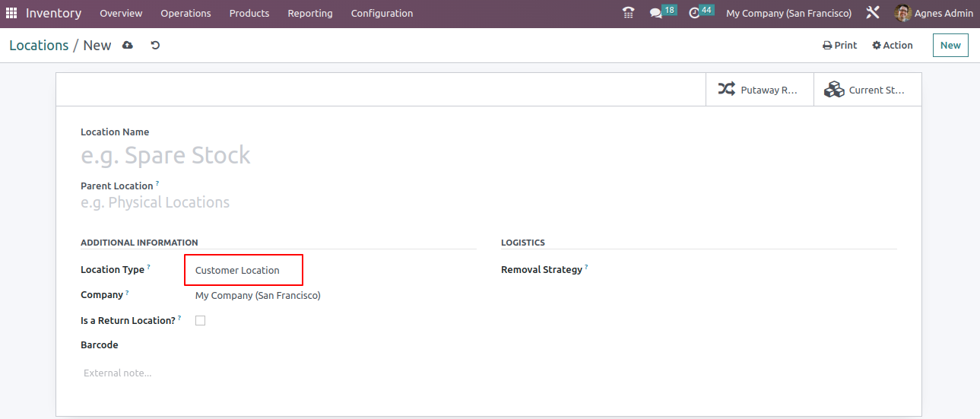
Task: Click the Parent Location field
Action: click(274, 203)
